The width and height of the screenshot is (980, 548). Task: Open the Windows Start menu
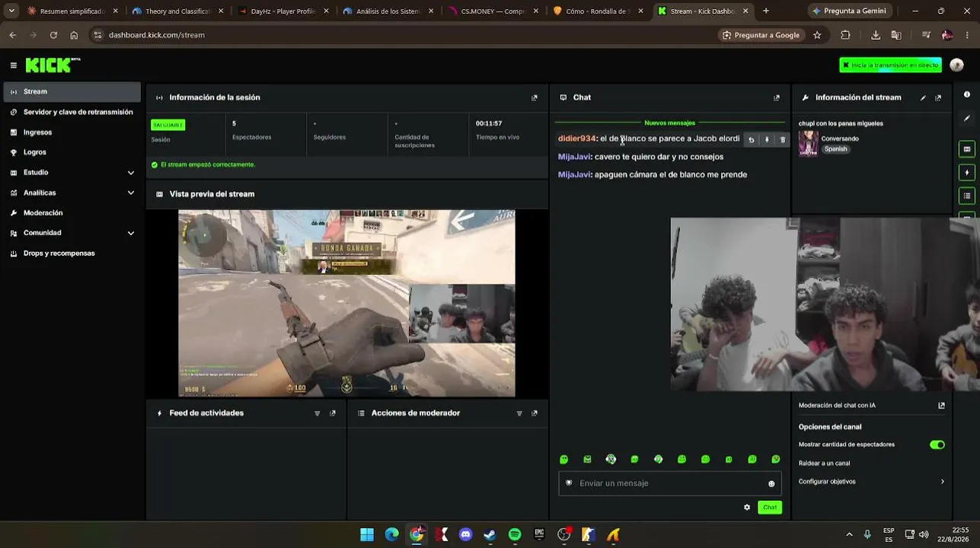367,534
